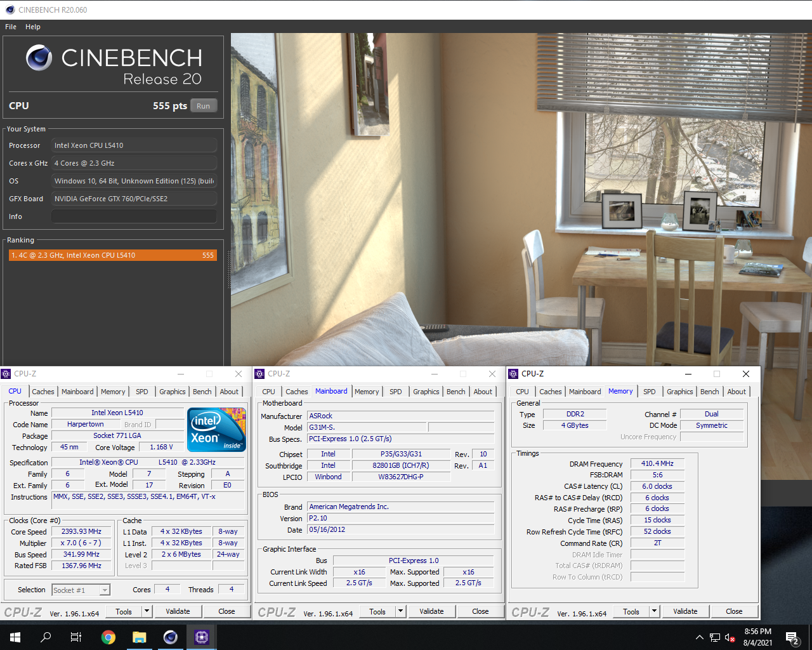
Task: Launch Google Chrome from taskbar
Action: [108, 637]
